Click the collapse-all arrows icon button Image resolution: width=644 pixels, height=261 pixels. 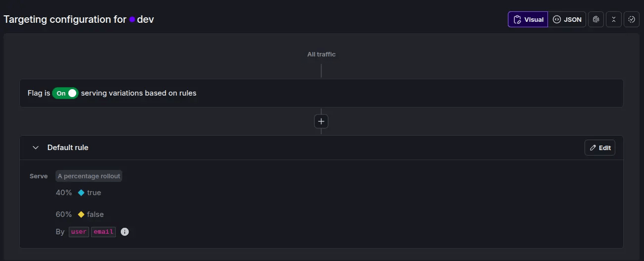point(614,19)
